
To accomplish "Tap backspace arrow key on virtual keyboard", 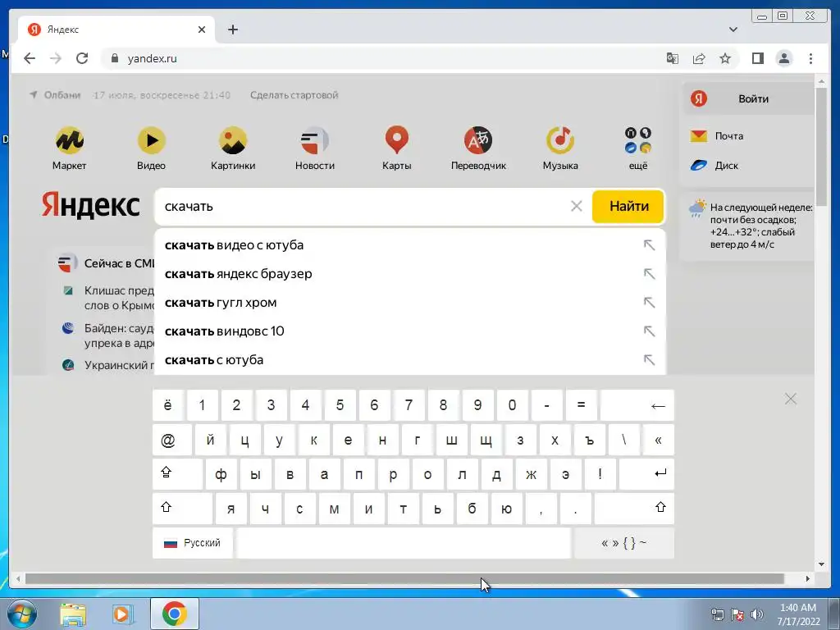I will pos(637,405).
